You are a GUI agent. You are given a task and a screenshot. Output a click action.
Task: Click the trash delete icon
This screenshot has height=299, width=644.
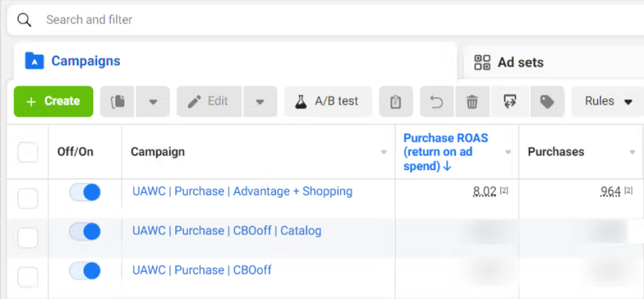[472, 102]
